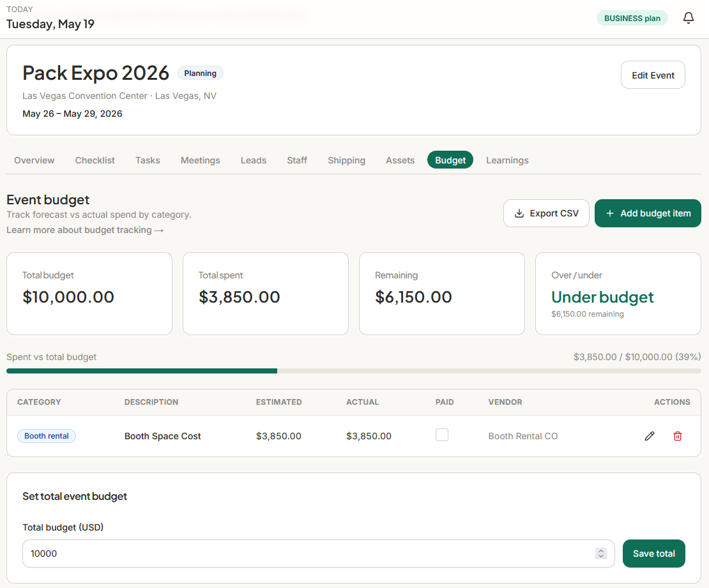Image resolution: width=709 pixels, height=588 pixels.
Task: Add a new budget item
Action: coord(648,213)
